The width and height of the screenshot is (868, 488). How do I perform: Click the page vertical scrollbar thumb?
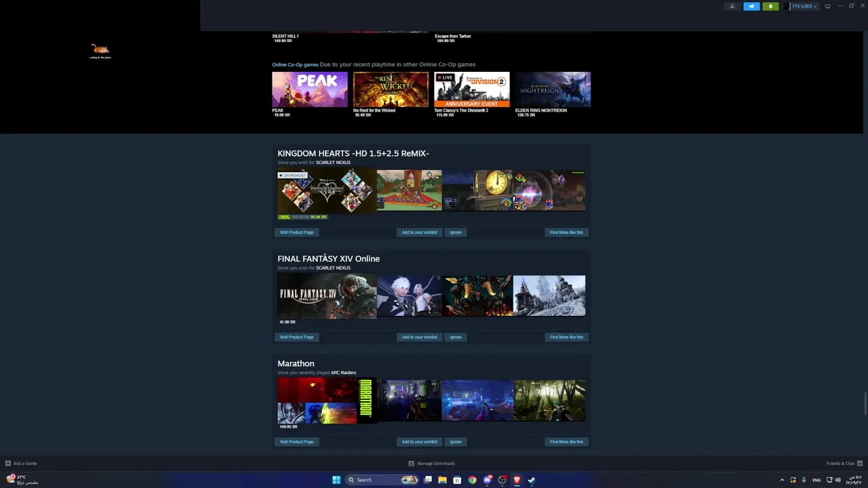(x=865, y=404)
